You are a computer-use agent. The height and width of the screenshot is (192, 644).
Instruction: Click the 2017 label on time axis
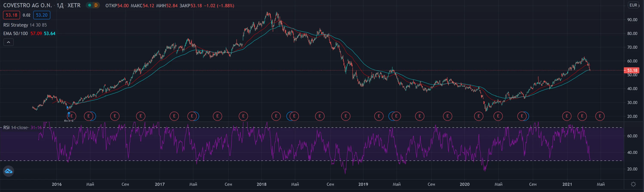pos(160,184)
